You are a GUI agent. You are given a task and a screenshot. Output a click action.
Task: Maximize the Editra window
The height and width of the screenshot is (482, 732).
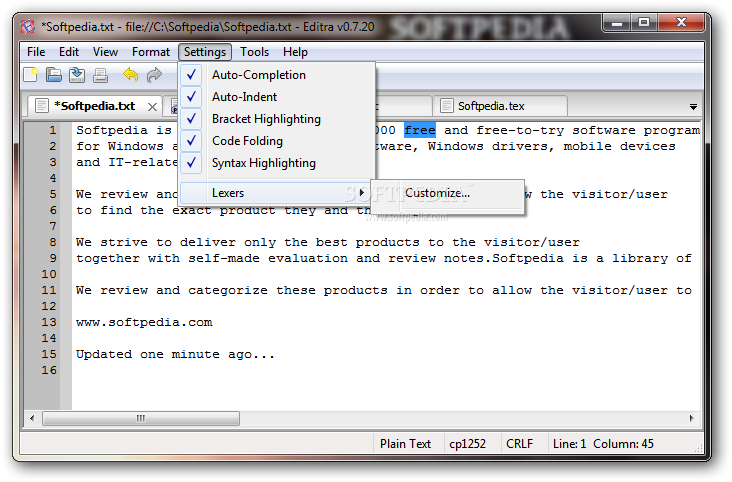644,22
